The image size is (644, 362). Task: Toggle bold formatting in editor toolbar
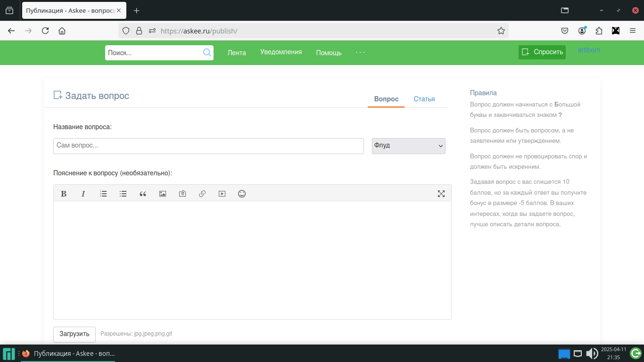(x=64, y=194)
